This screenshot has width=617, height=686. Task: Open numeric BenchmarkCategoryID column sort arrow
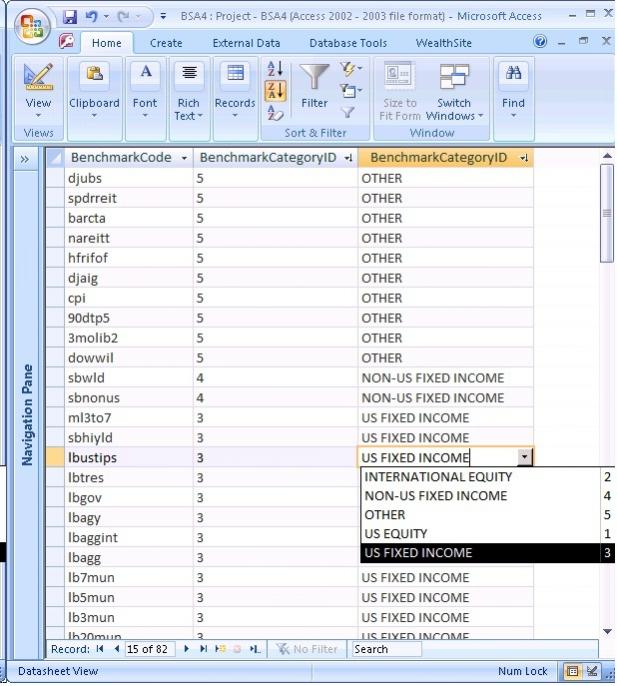(x=348, y=158)
